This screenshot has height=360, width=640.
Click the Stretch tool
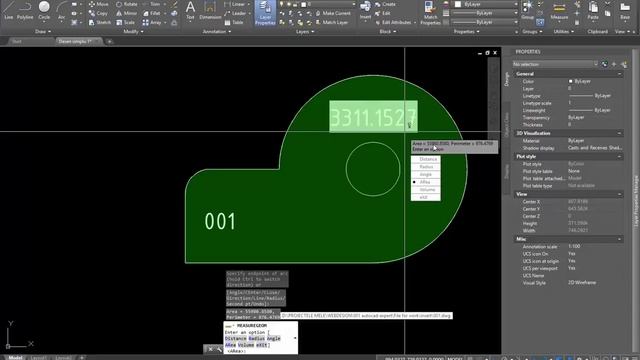(100, 22)
